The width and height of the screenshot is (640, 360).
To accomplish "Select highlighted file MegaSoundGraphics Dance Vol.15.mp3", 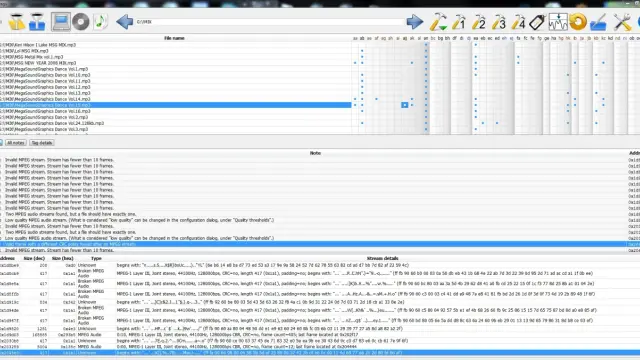I will [176, 105].
